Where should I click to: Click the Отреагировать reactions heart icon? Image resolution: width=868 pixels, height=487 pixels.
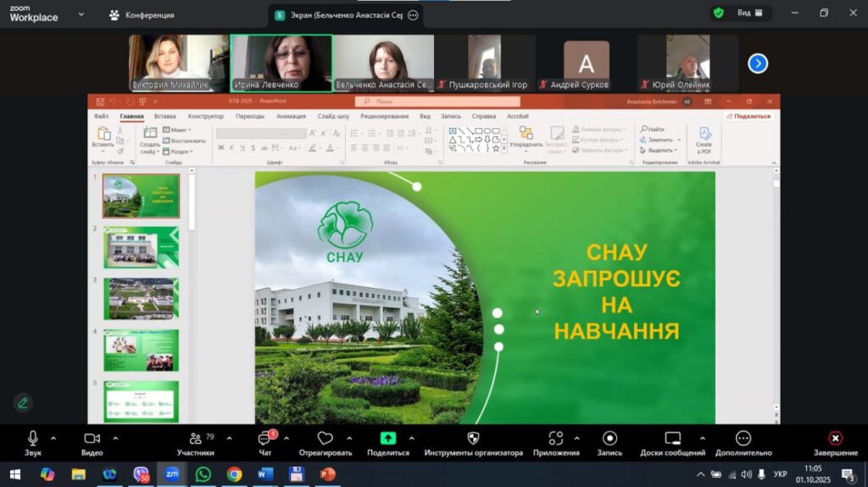tap(325, 439)
